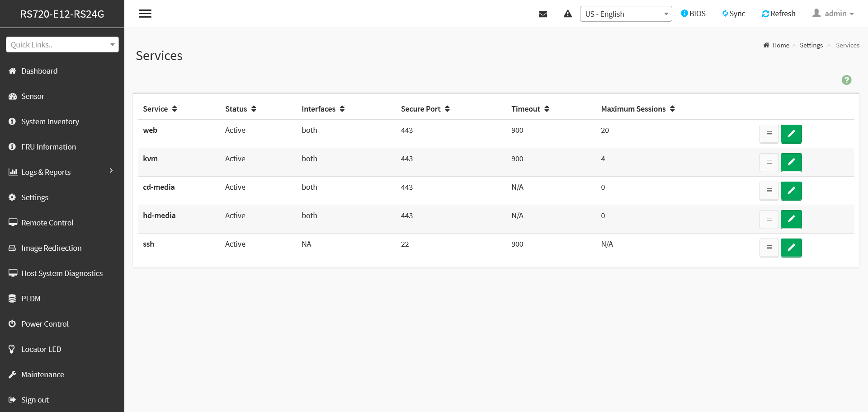Click the Refresh button in header
868x412 pixels.
(778, 14)
